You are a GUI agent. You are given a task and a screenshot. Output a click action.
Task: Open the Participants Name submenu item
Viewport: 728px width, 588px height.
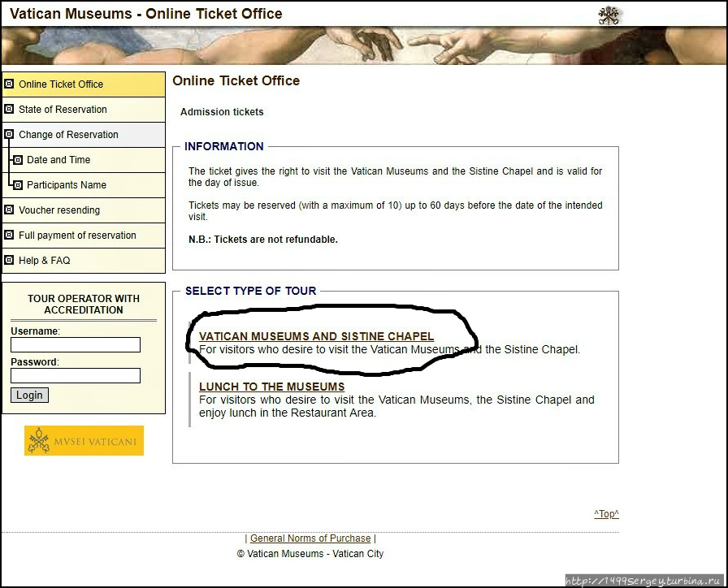coord(84,184)
